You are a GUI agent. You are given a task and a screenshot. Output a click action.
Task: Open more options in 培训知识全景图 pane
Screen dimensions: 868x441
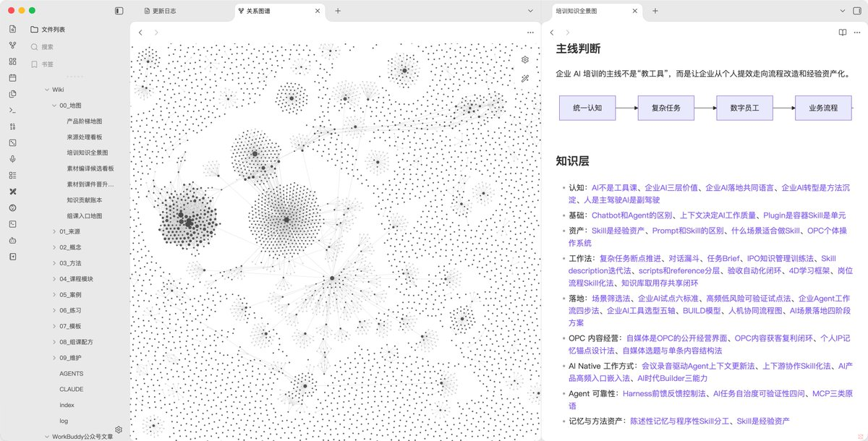[858, 33]
